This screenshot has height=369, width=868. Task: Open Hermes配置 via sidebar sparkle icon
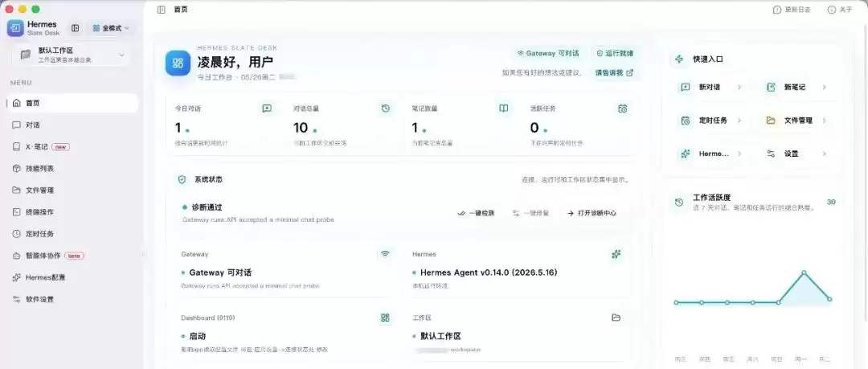(17, 277)
